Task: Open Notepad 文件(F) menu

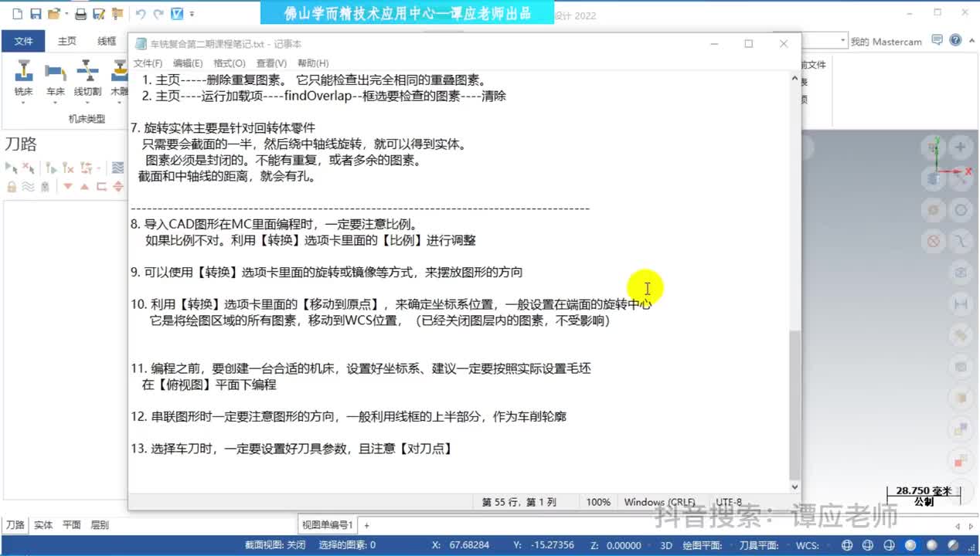Action: point(148,63)
